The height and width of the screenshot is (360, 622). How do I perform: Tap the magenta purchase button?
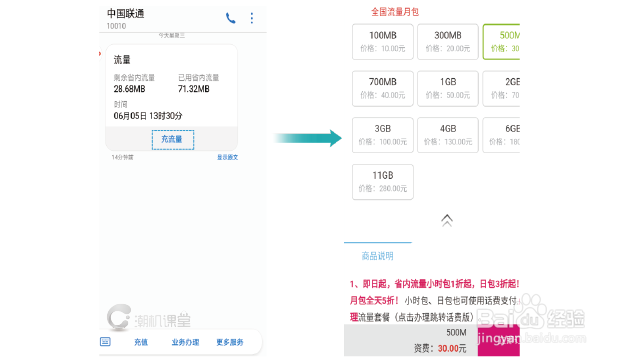pos(499,341)
